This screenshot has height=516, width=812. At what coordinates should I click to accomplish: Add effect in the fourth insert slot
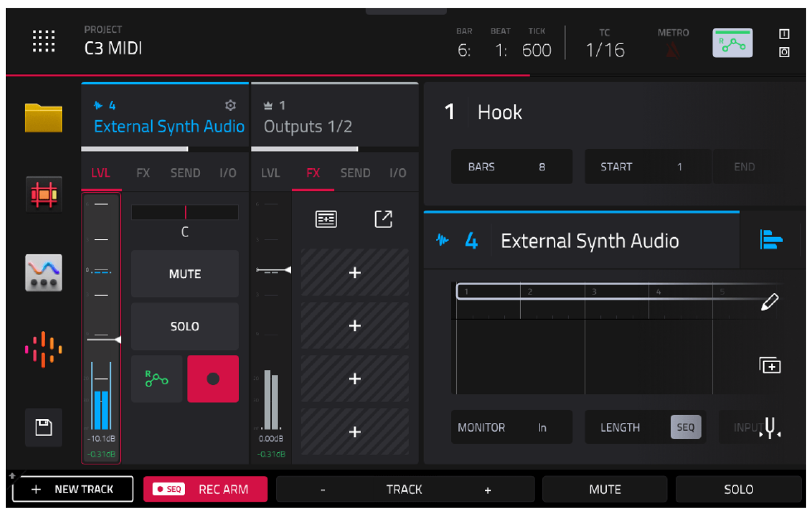[x=355, y=432]
